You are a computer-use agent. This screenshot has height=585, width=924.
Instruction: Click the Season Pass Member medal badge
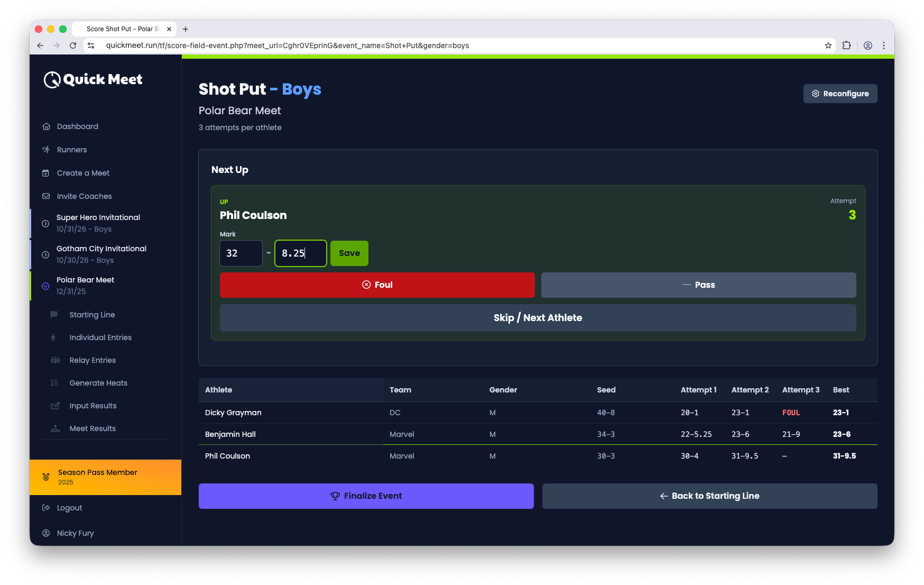pyautogui.click(x=46, y=477)
